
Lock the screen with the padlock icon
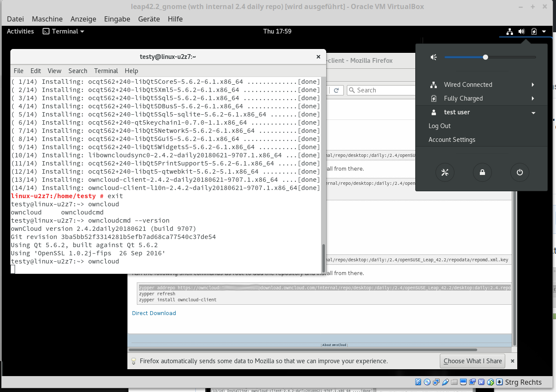click(x=482, y=172)
